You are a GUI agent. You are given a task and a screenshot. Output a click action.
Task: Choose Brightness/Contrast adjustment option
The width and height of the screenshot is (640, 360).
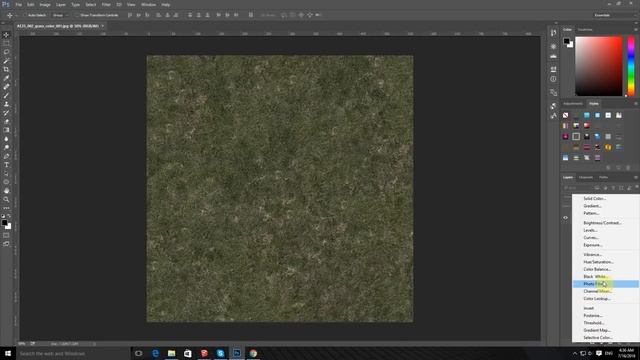605,223
